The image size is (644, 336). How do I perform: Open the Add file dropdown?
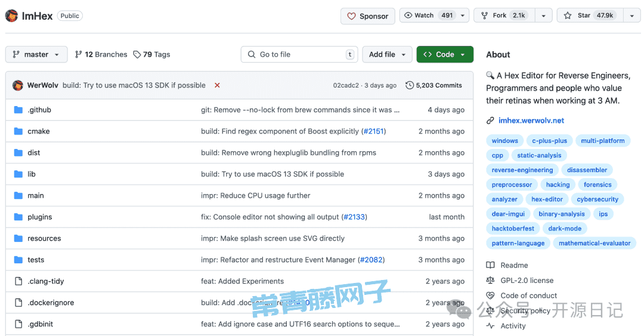(x=387, y=54)
